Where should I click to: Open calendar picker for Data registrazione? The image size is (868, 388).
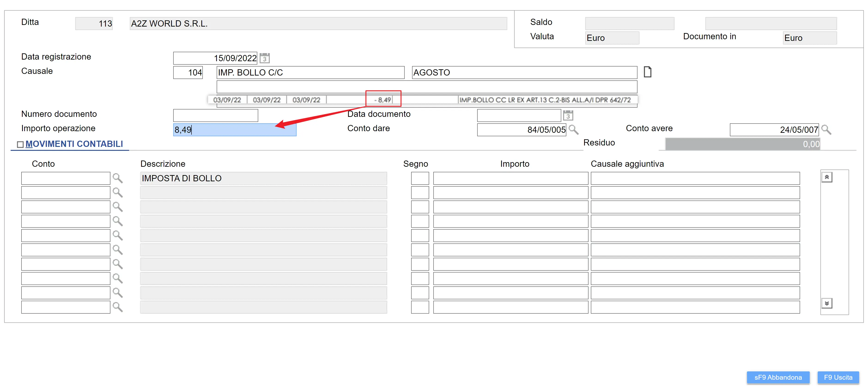264,58
